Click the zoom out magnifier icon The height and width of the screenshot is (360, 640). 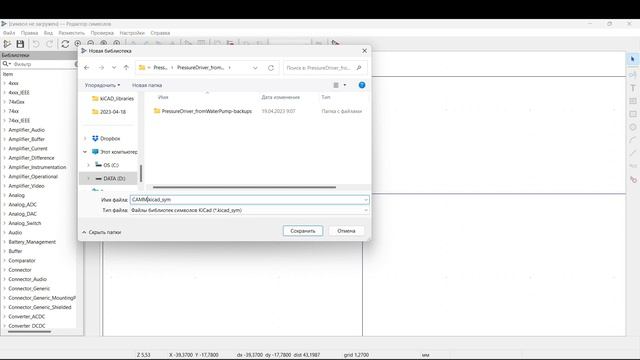91,43
